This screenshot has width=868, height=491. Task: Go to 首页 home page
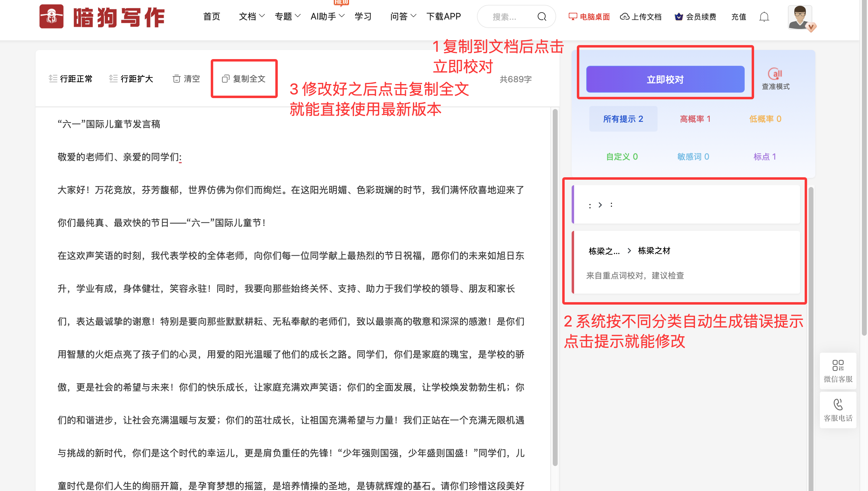click(x=212, y=16)
